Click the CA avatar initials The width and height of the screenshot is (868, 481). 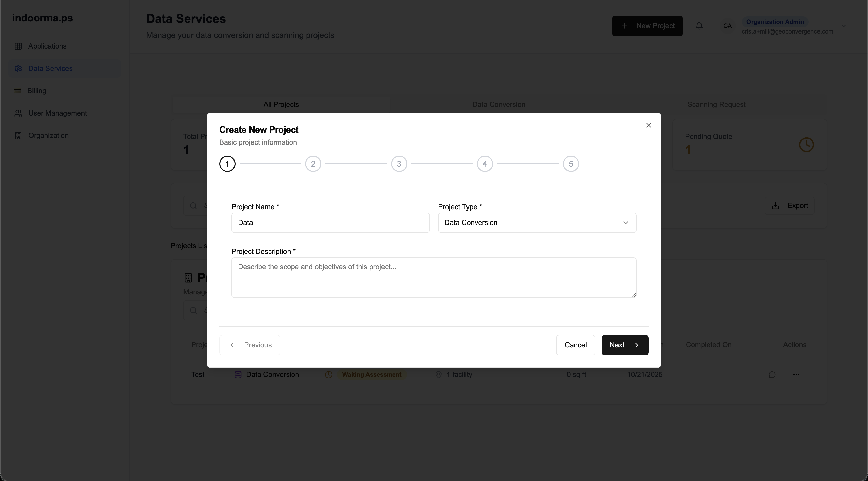pos(727,26)
